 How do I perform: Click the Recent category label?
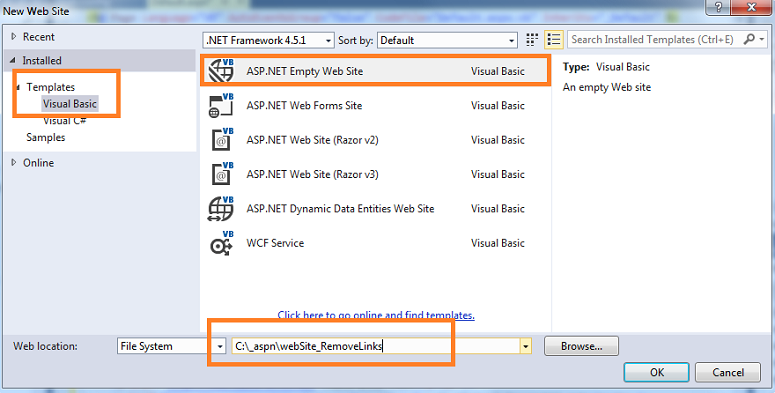click(x=39, y=37)
